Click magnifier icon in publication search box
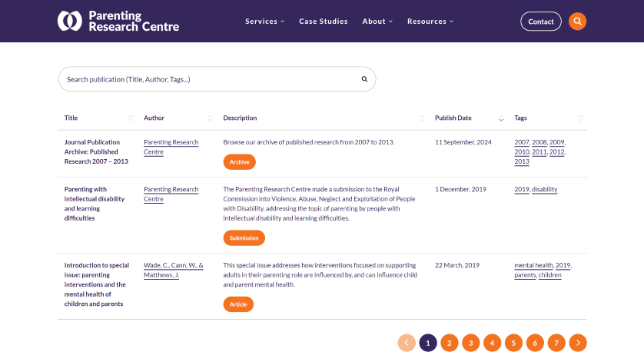The width and height of the screenshot is (644, 362). click(x=364, y=79)
